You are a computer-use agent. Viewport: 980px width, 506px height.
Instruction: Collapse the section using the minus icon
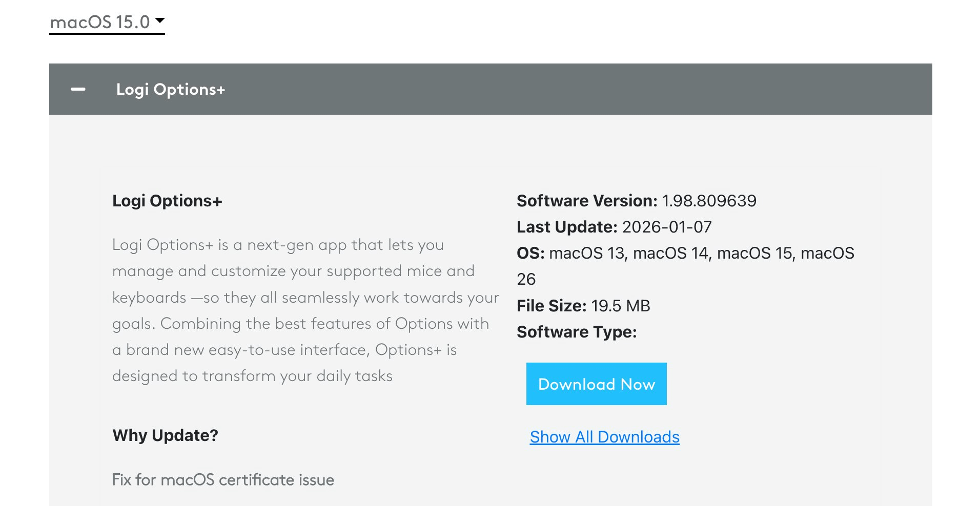point(78,89)
